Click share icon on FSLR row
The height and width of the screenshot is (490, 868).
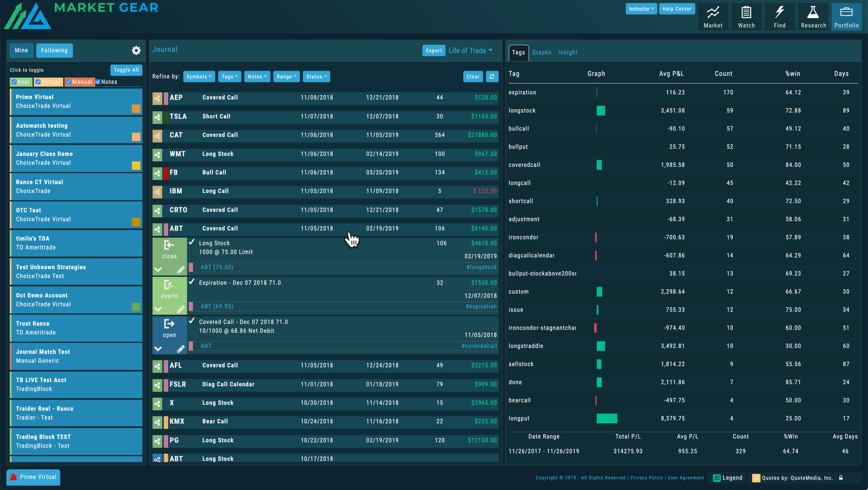pyautogui.click(x=157, y=385)
